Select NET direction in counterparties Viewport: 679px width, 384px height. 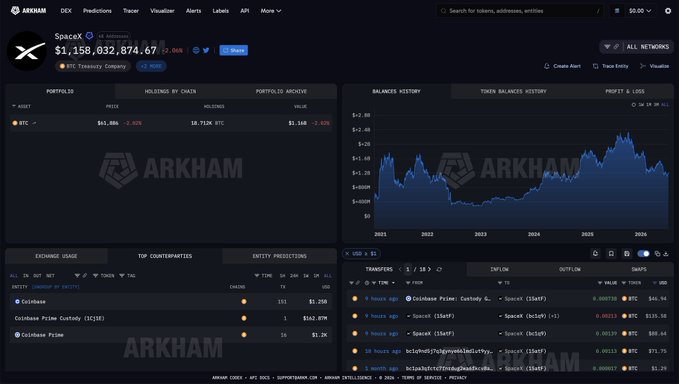coord(51,275)
